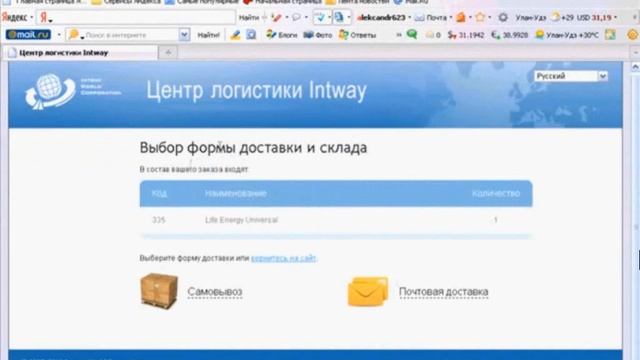The height and width of the screenshot is (360, 640).
Task: Click the Улан-Удэ city label in the Yandex toolbar
Action: [x=531, y=18]
